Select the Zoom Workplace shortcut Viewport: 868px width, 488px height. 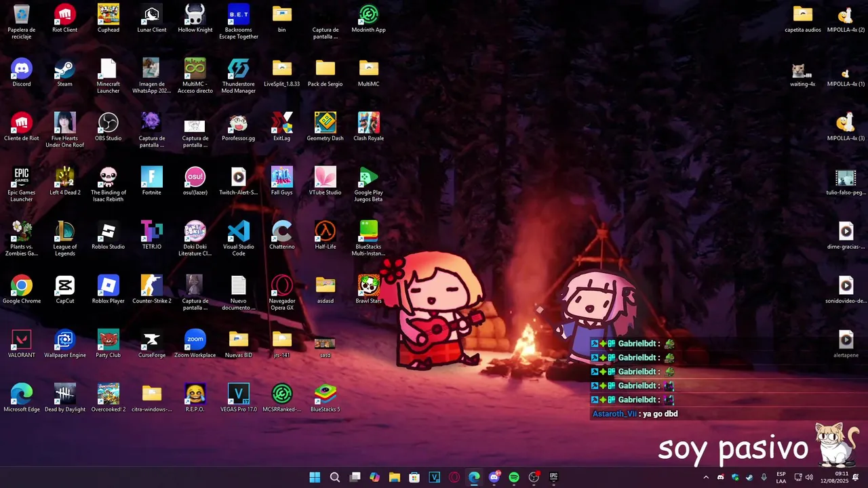(x=195, y=344)
